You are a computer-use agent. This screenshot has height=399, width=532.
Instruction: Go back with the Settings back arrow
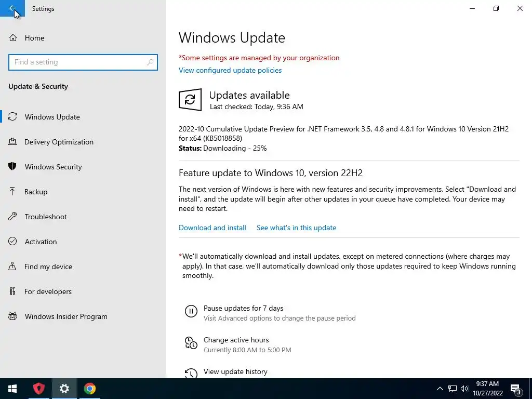pos(12,8)
